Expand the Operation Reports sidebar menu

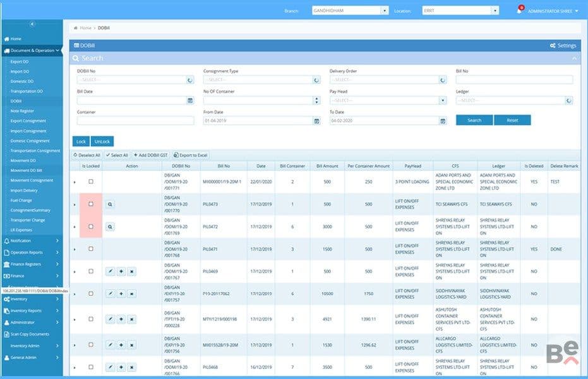[32, 252]
